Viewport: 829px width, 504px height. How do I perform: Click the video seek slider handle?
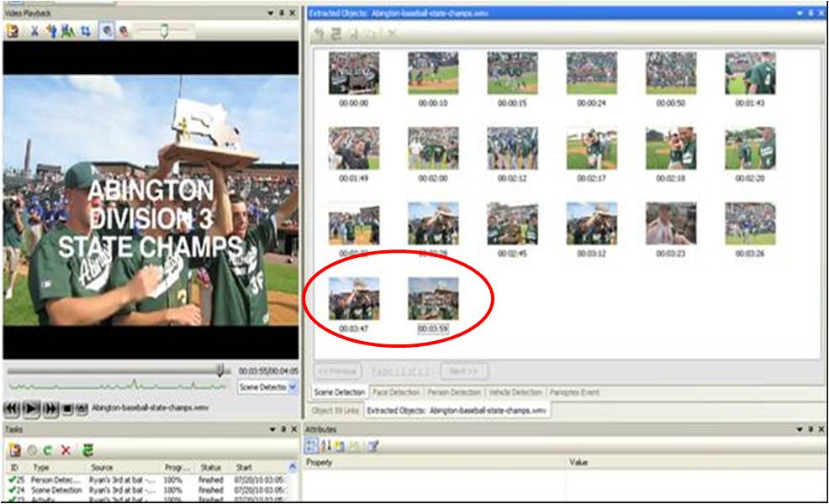pos(220,370)
